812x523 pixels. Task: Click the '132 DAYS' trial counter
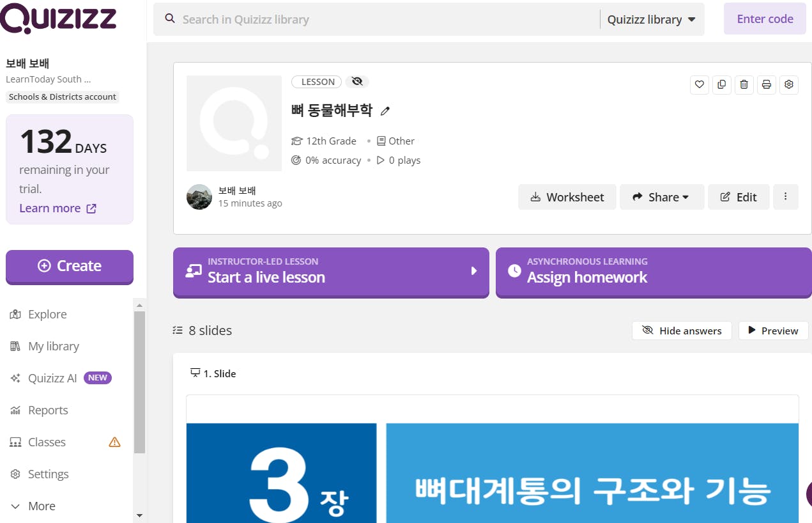click(63, 142)
